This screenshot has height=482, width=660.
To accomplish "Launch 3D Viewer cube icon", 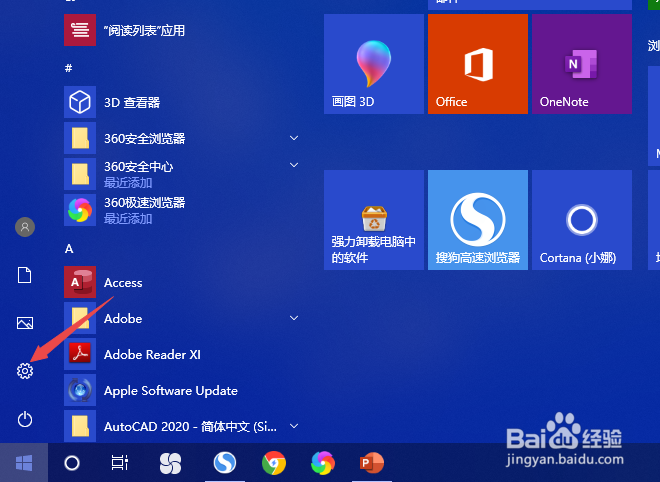I will 80,102.
